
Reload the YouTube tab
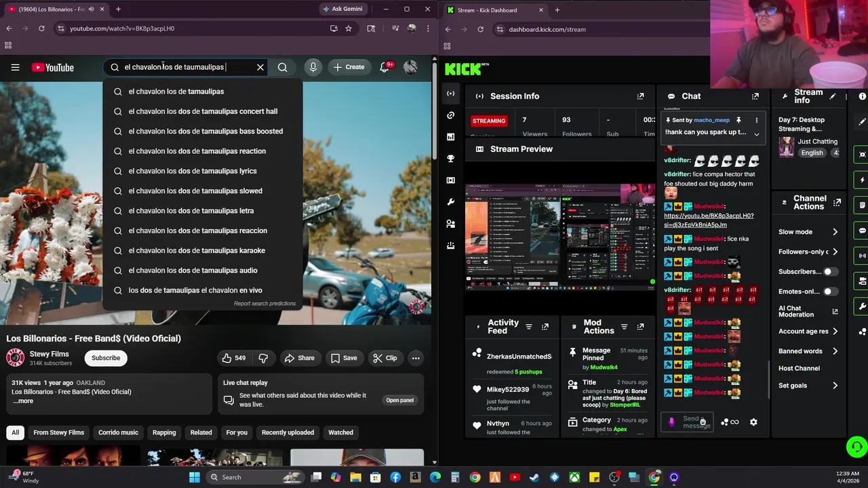tap(41, 28)
